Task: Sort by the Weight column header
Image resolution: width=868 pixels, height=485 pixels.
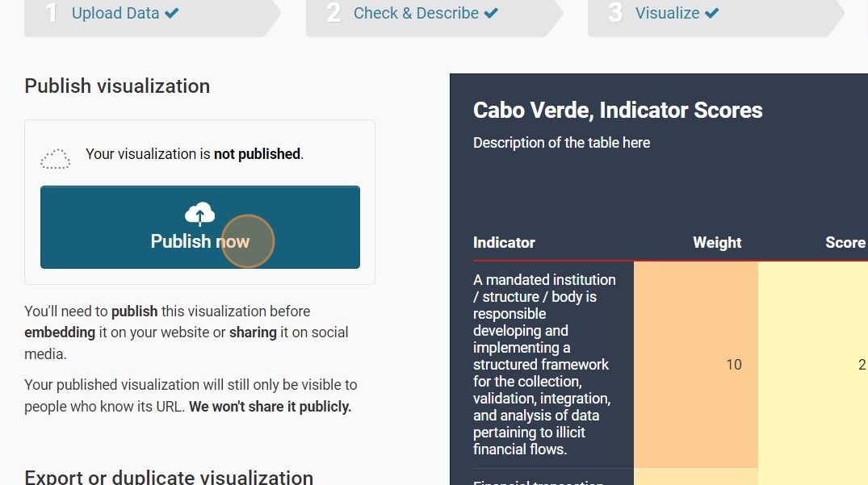Action: (717, 243)
